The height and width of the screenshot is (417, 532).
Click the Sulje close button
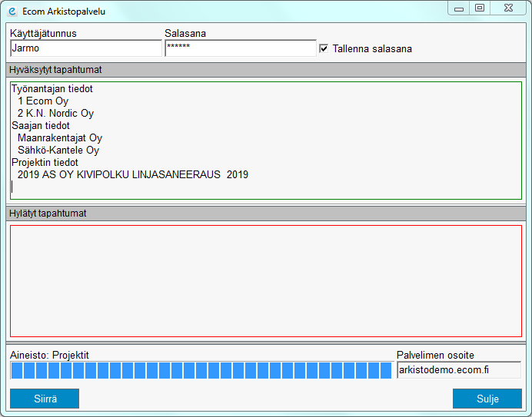click(x=487, y=399)
